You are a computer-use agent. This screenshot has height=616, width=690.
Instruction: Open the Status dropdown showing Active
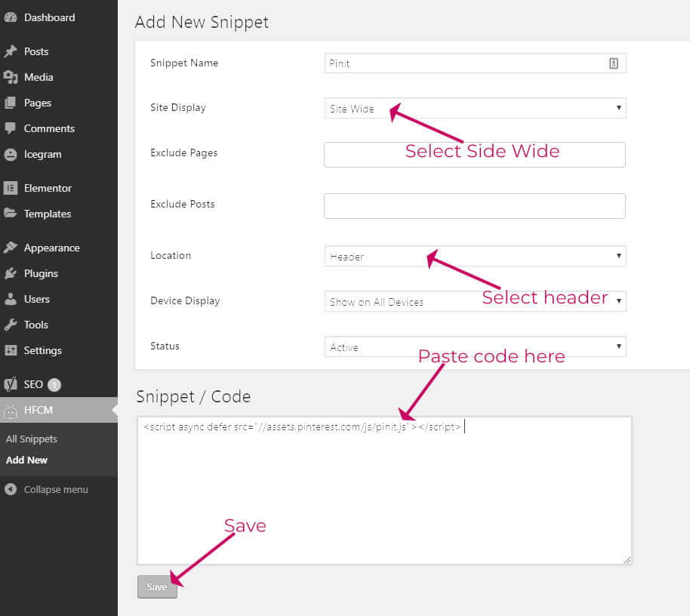click(476, 346)
